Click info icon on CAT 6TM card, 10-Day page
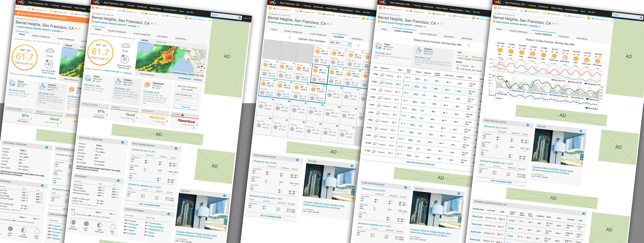 [581, 131]
